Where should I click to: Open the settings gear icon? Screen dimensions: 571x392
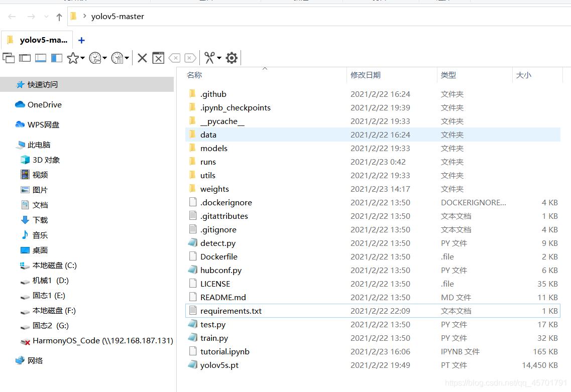(232, 58)
